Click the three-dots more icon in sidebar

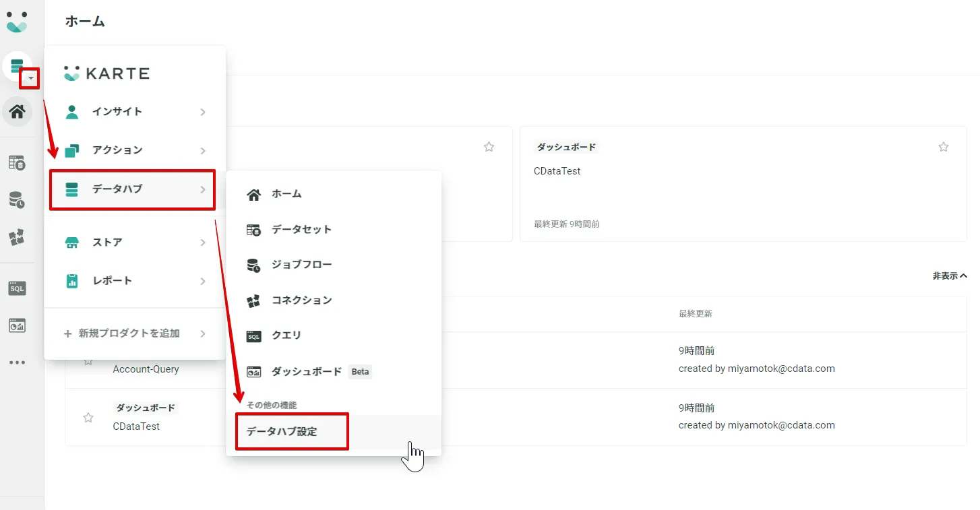(17, 362)
